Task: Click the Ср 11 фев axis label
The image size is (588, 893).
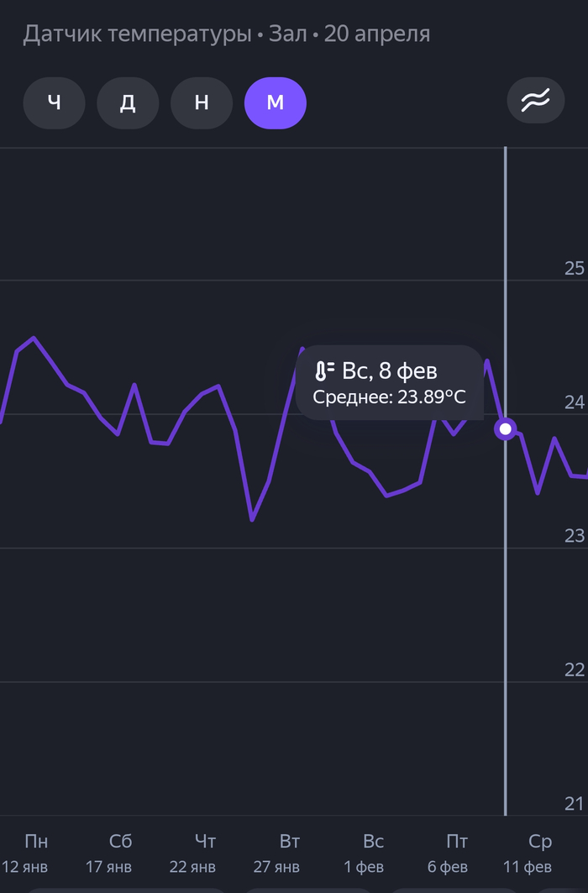Action: pyautogui.click(x=528, y=854)
